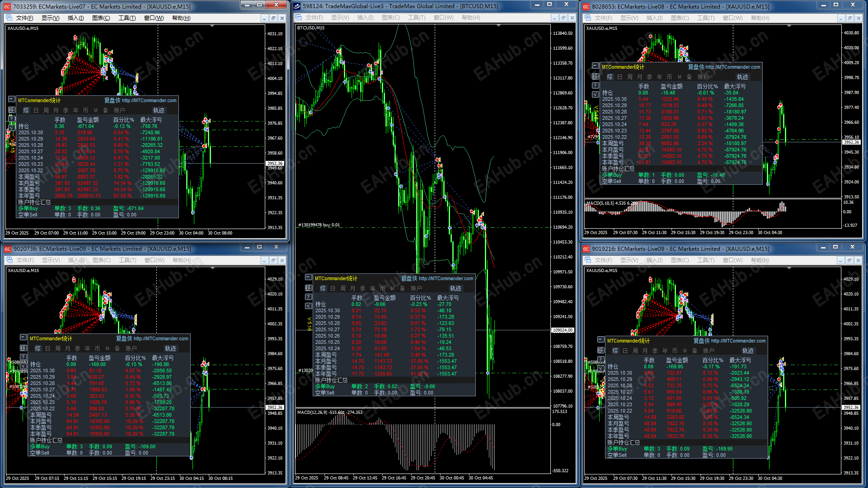Collapse the bottom-right MTCommander panel with minus button

click(x=601, y=339)
